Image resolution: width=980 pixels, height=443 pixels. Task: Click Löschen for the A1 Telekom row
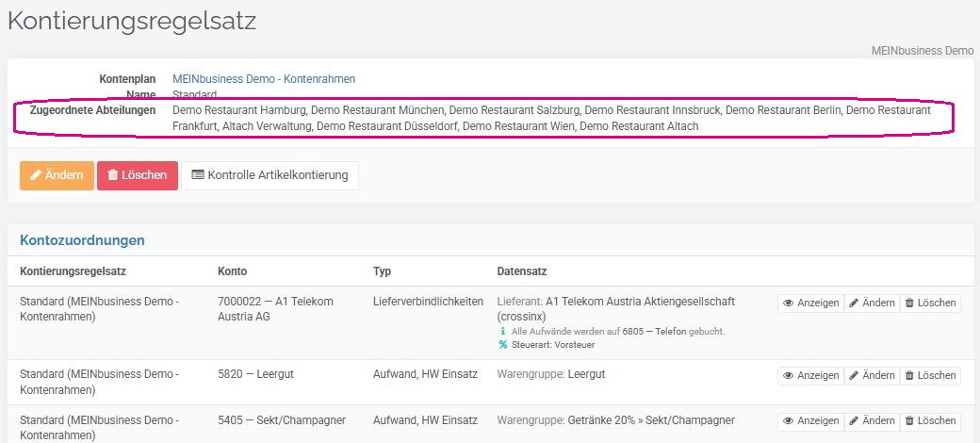pos(930,304)
